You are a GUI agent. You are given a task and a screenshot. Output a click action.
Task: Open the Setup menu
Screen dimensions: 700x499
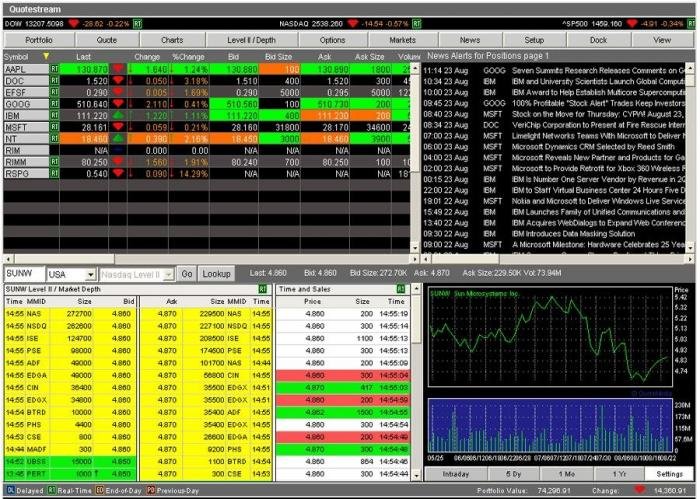pos(534,40)
